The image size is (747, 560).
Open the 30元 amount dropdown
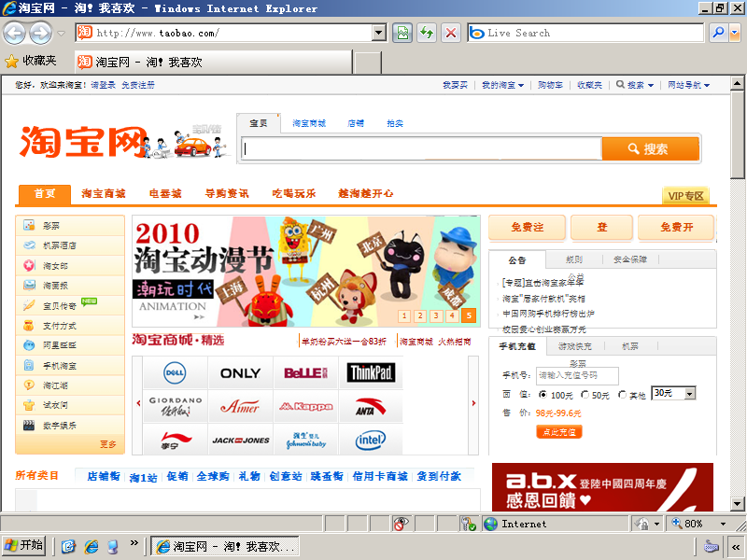[x=673, y=393]
